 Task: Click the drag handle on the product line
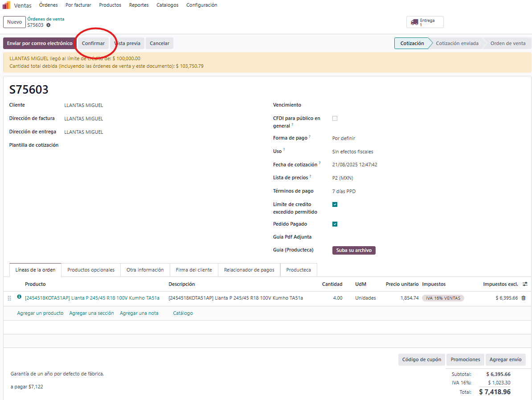point(10,298)
